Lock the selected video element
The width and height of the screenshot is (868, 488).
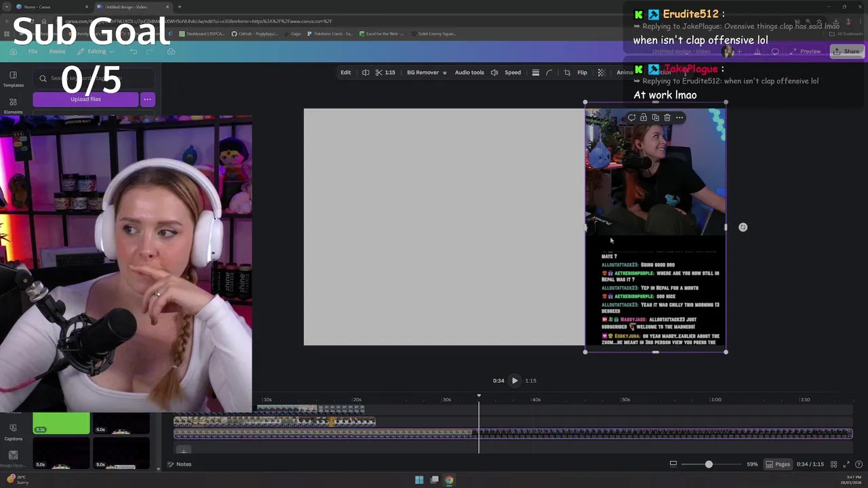(644, 117)
